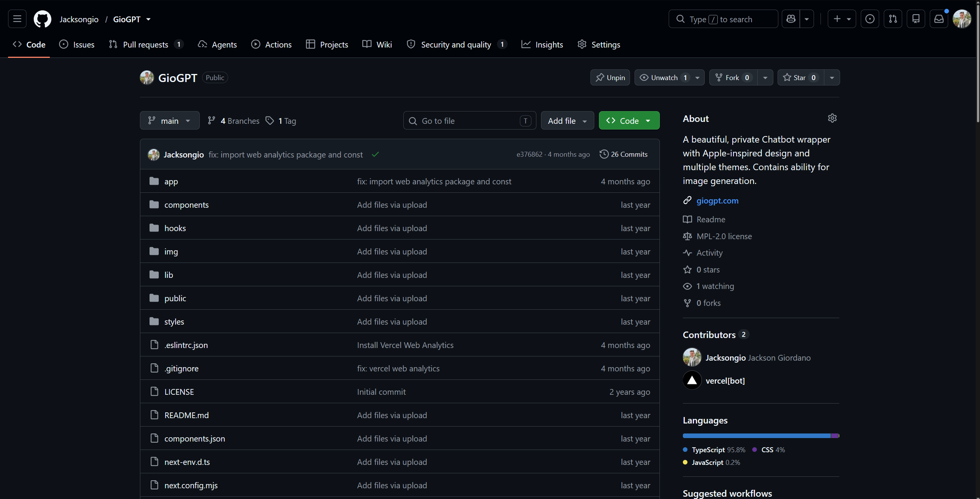The image size is (980, 499).
Task: Open the public folder icon
Action: pyautogui.click(x=154, y=298)
